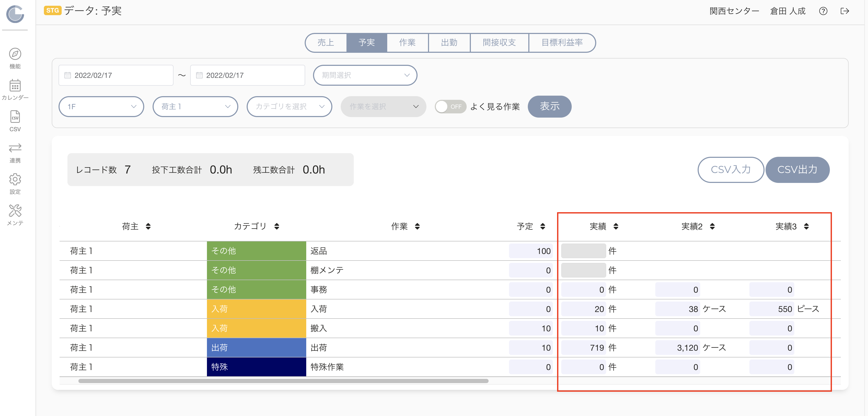
Task: Click the 関西センター label
Action: [734, 11]
